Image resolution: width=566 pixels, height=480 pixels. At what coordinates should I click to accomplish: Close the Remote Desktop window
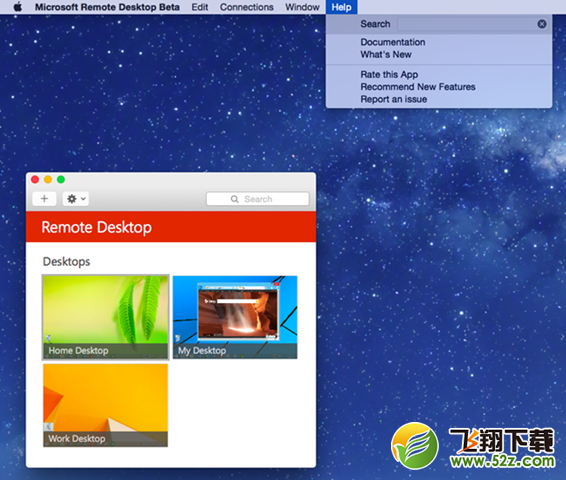click(35, 179)
